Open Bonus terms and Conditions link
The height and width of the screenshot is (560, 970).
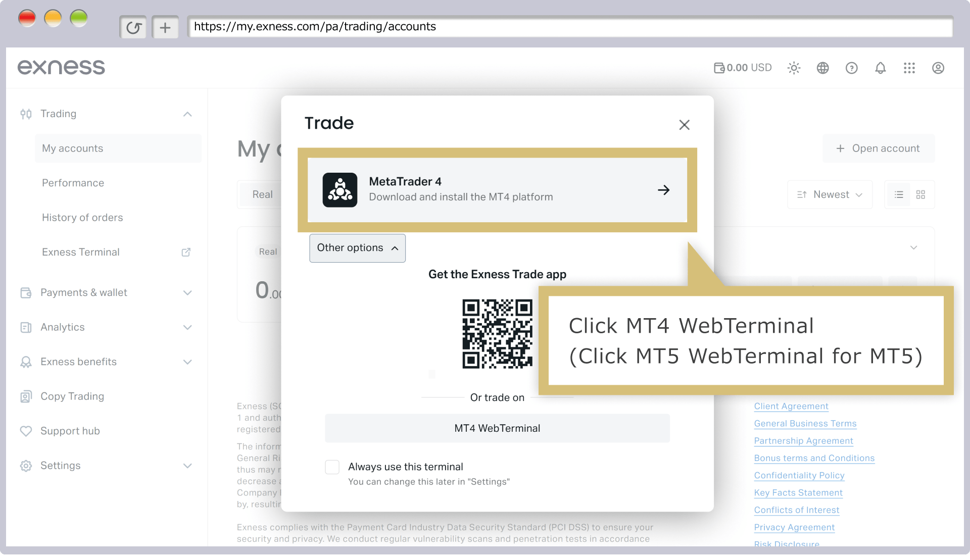click(814, 458)
